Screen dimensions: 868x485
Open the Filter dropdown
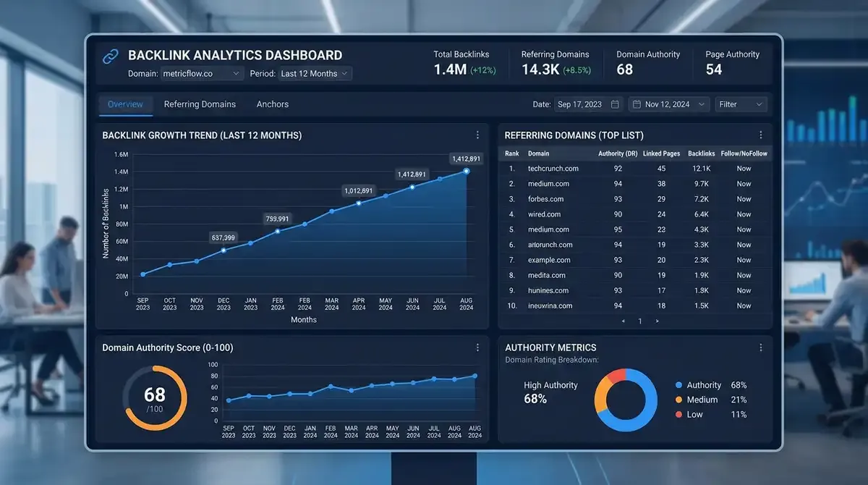click(x=741, y=104)
